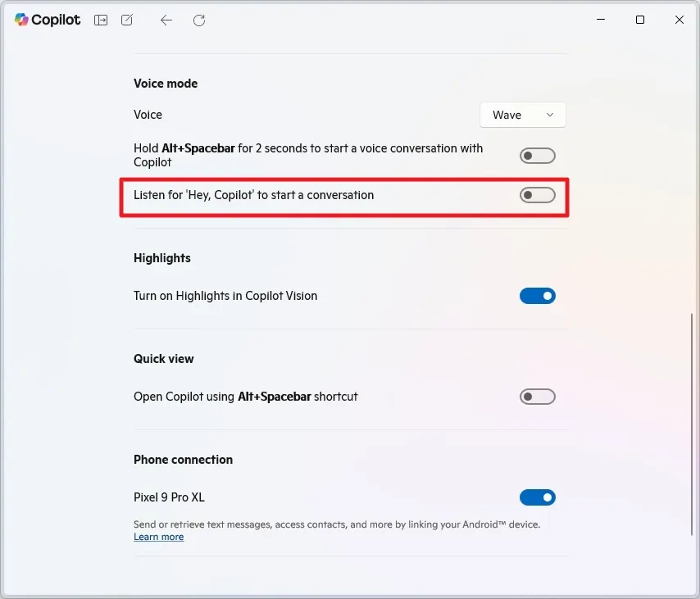Image resolution: width=700 pixels, height=599 pixels.
Task: Toggle Hold Alt+Spacebar voice conversation setting
Action: 538,155
